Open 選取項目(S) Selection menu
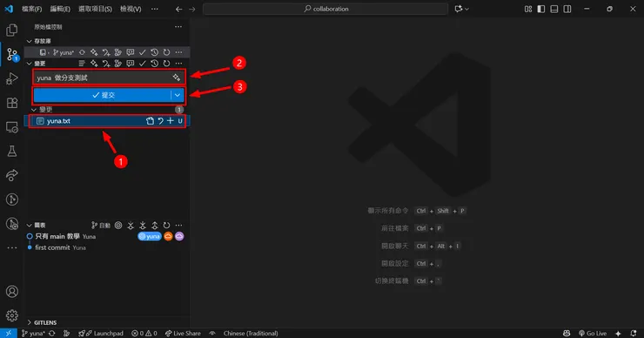644x338 pixels. (x=95, y=9)
